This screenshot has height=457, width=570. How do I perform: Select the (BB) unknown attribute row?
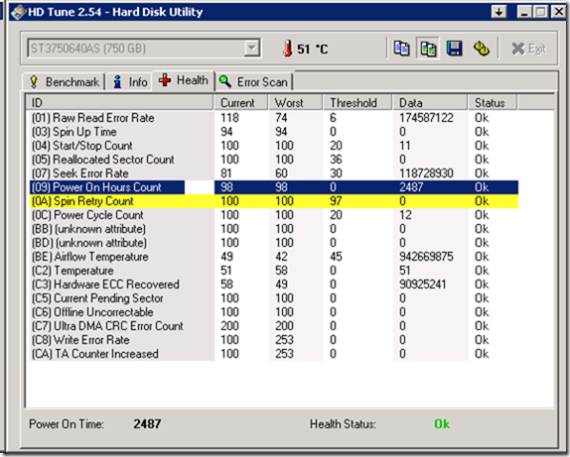coord(274,229)
